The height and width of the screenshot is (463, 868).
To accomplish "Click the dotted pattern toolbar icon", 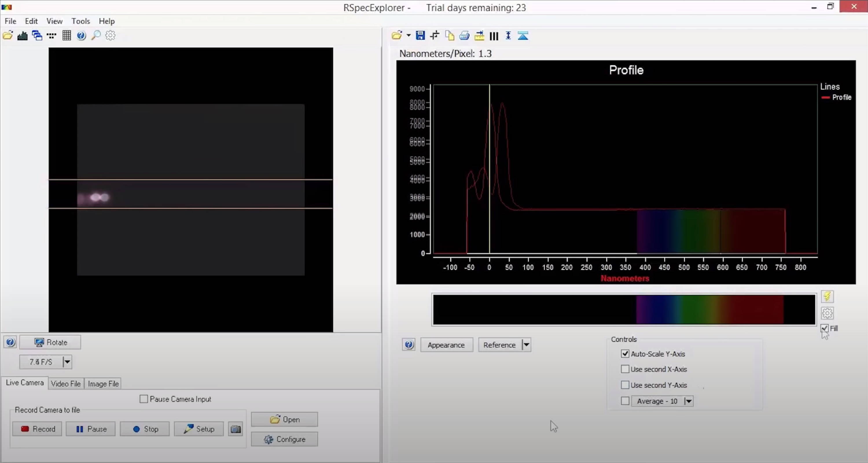I will [x=52, y=35].
